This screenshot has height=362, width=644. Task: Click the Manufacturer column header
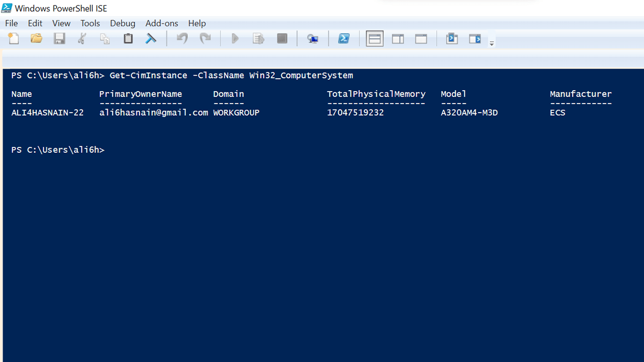coord(581,94)
